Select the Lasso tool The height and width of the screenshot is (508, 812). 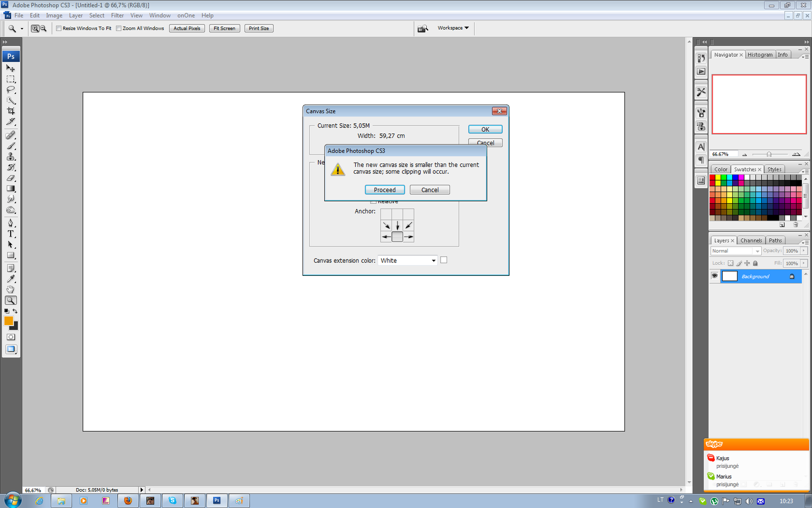(11, 90)
